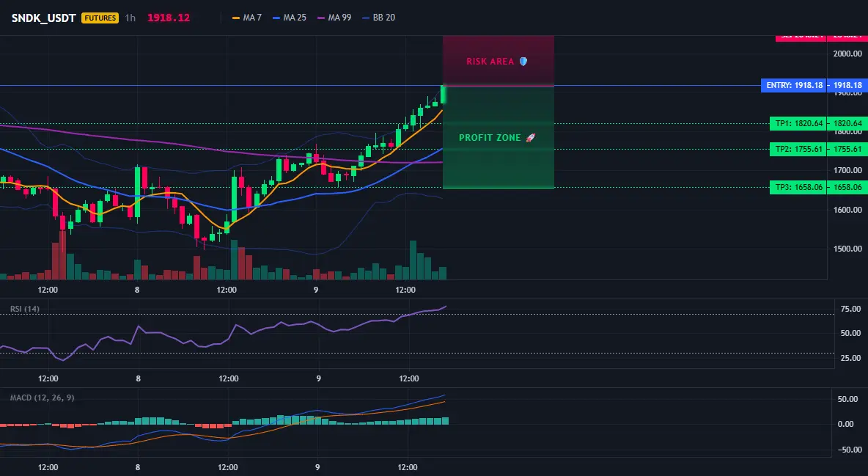
Task: Toggle the MA 7 legend entry
Action: [247, 18]
